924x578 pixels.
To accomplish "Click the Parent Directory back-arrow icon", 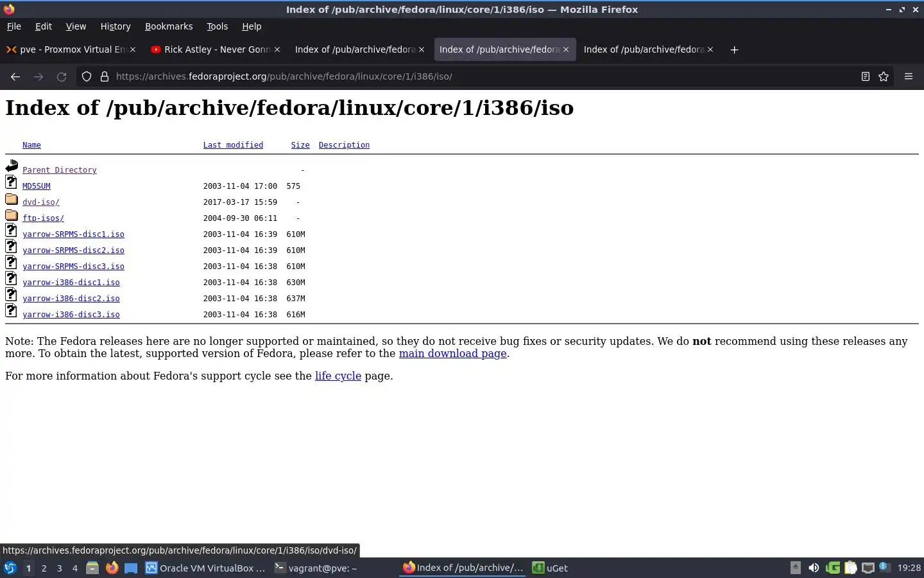I will 12,166.
